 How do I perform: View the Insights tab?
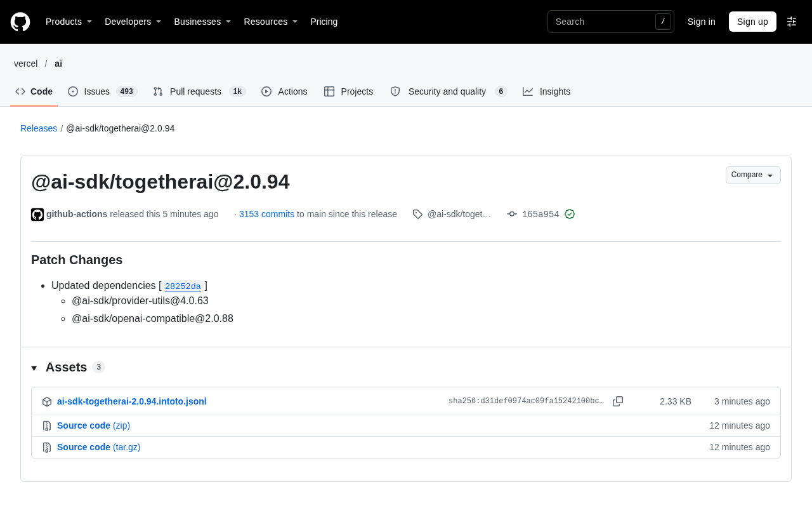coord(547,91)
